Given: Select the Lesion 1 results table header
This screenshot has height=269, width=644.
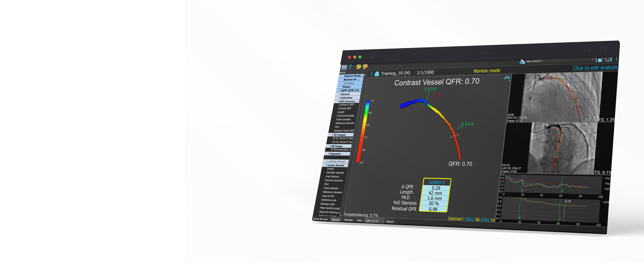Looking at the screenshot, I should pyautogui.click(x=437, y=182).
